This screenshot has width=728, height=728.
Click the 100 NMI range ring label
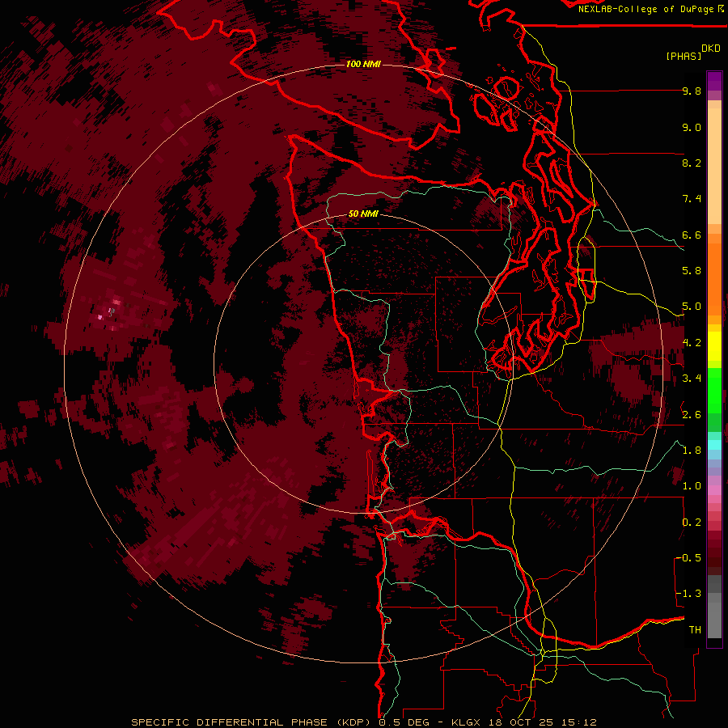tap(363, 64)
